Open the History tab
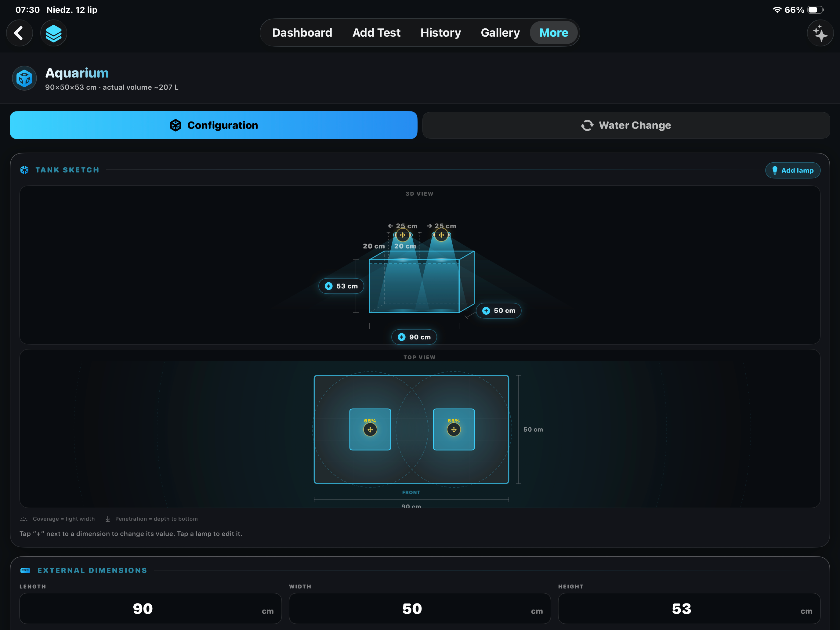The height and width of the screenshot is (630, 840). pos(440,33)
